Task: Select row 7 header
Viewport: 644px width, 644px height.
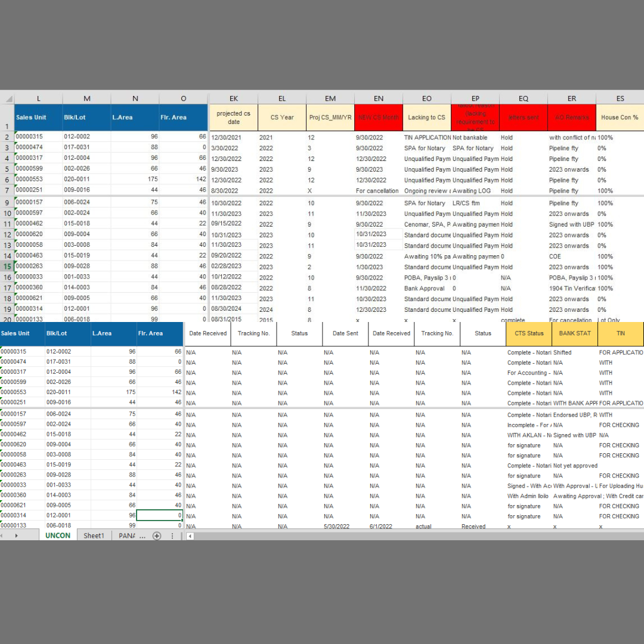Action: pyautogui.click(x=7, y=191)
